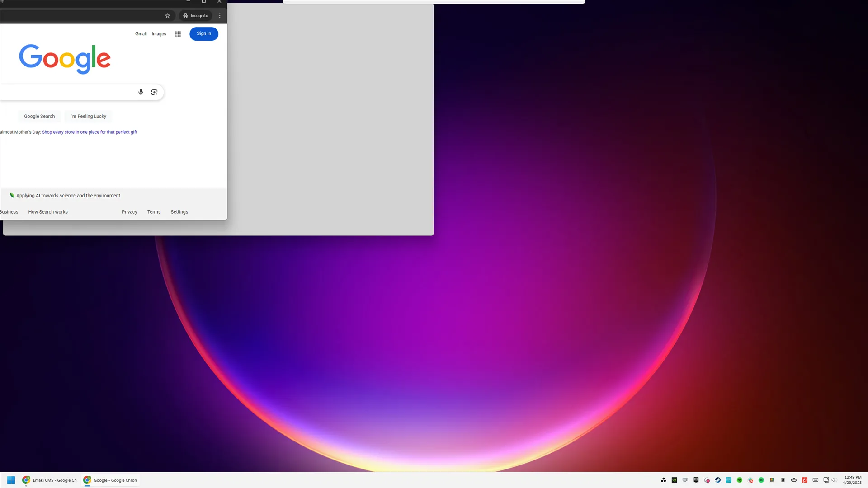The height and width of the screenshot is (488, 868).
Task: Open the volume control speaker icon
Action: pos(834,480)
